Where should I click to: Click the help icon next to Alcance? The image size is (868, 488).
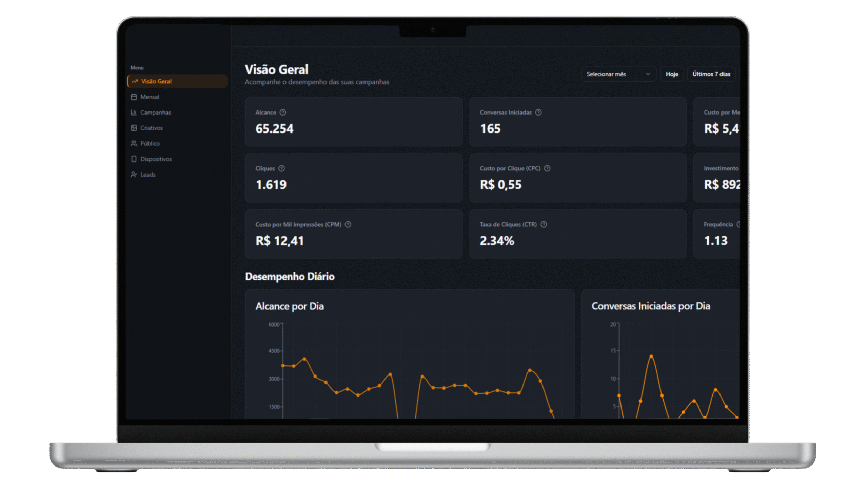[283, 112]
